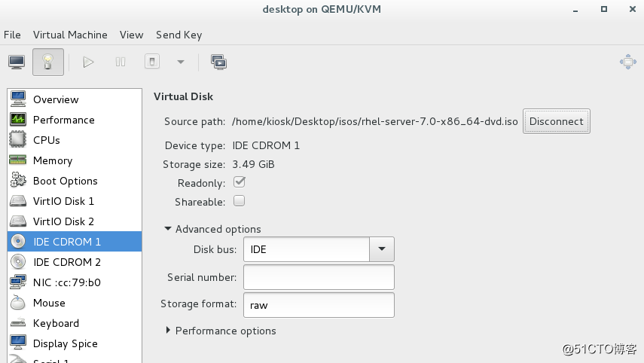Click the Serial number input field
This screenshot has height=363, width=644.
click(319, 277)
